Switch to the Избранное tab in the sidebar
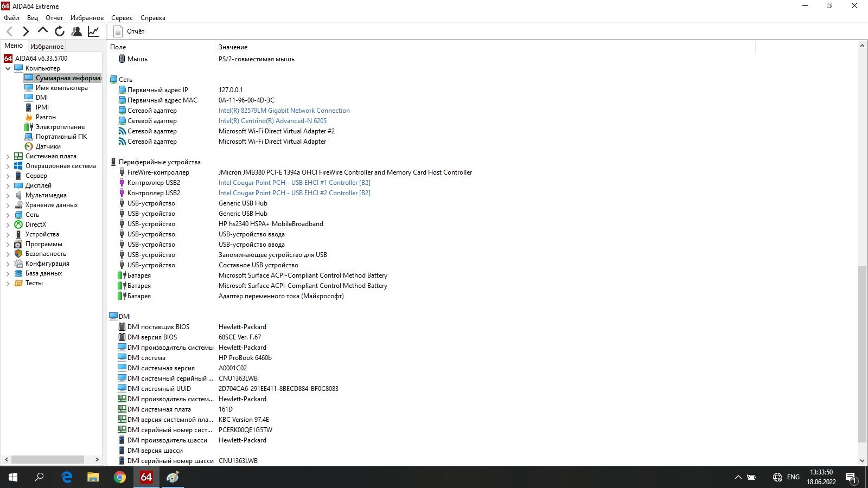Image resolution: width=868 pixels, height=488 pixels. 47,47
